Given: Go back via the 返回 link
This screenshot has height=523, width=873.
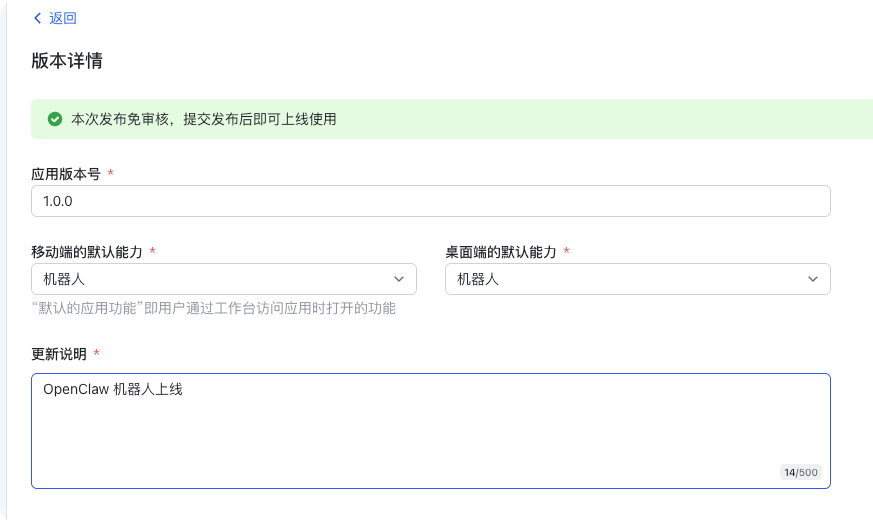Looking at the screenshot, I should (x=62, y=18).
